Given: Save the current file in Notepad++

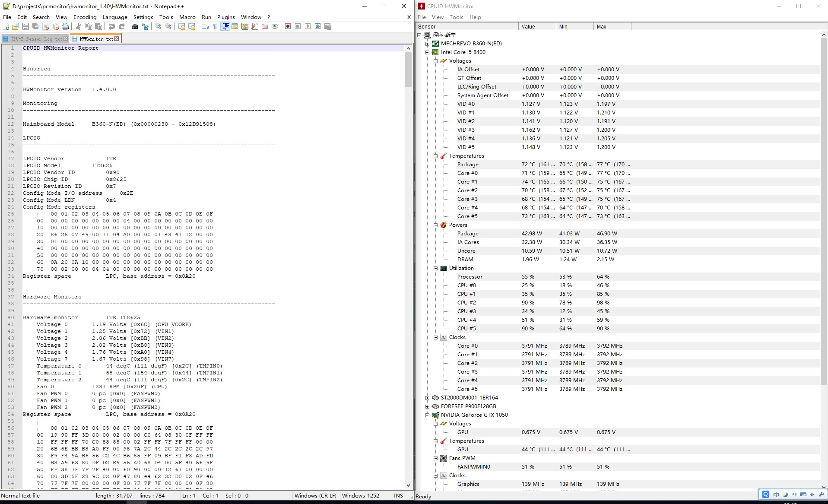Looking at the screenshot, I should click(25, 26).
